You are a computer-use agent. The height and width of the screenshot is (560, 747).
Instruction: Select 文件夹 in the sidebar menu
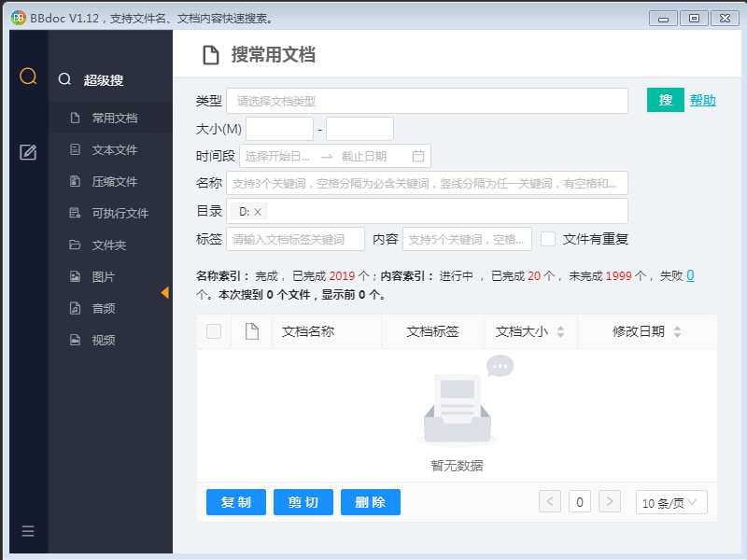coord(110,245)
